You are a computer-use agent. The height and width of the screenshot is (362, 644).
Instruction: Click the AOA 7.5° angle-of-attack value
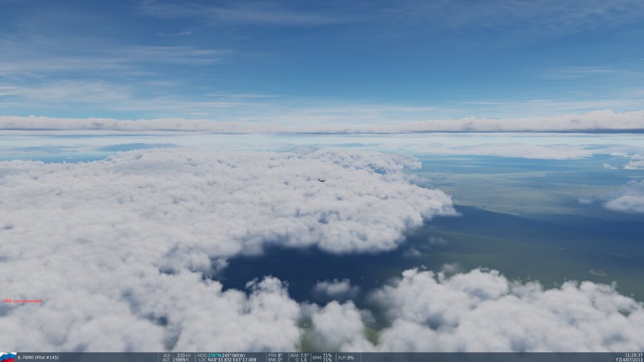(299, 355)
